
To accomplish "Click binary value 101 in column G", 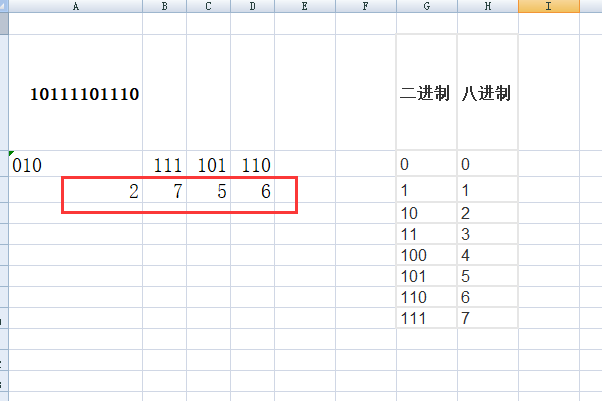I will [x=427, y=276].
